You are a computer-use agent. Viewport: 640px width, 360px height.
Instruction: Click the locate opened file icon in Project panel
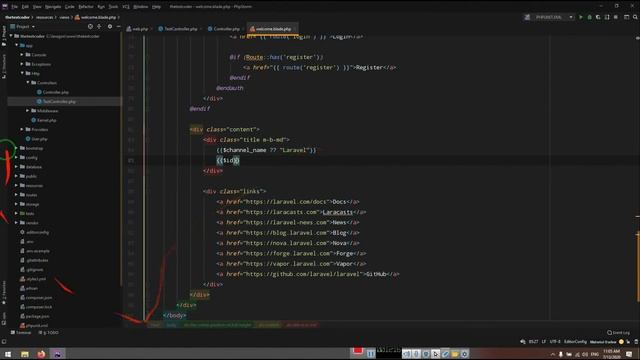point(90,27)
